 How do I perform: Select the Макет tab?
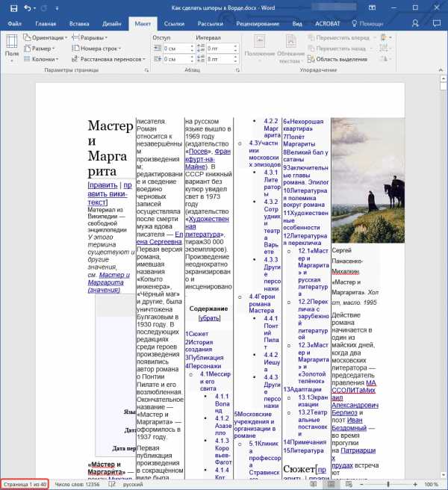point(143,23)
